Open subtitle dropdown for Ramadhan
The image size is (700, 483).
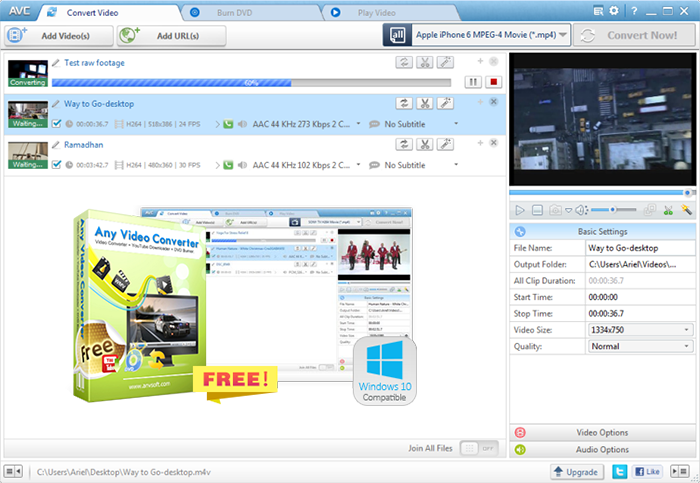tap(456, 165)
